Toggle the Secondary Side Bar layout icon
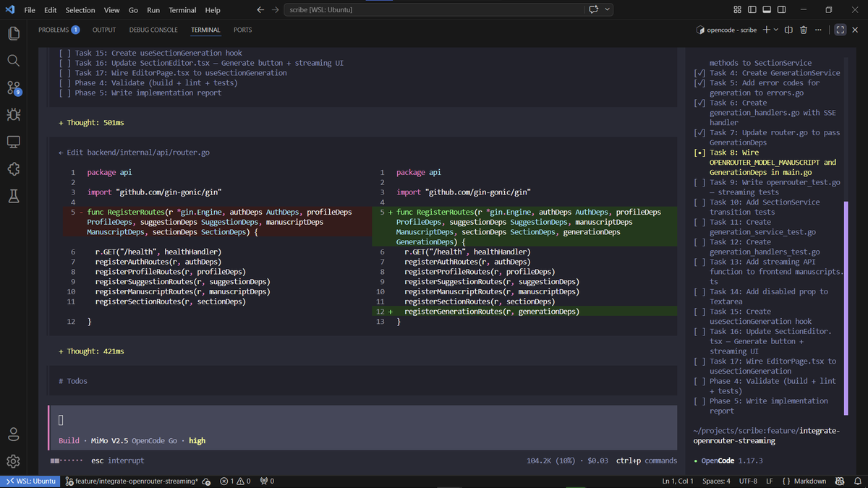 coord(782,10)
